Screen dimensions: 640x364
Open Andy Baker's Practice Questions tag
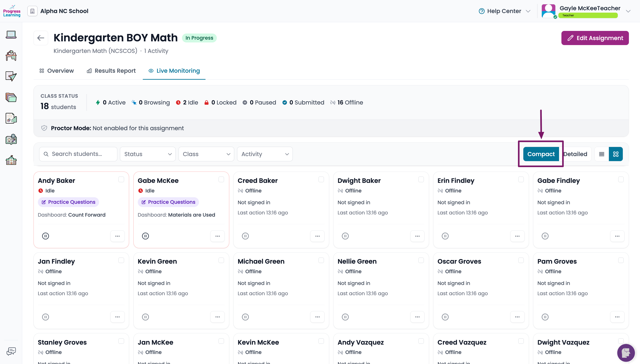click(68, 202)
